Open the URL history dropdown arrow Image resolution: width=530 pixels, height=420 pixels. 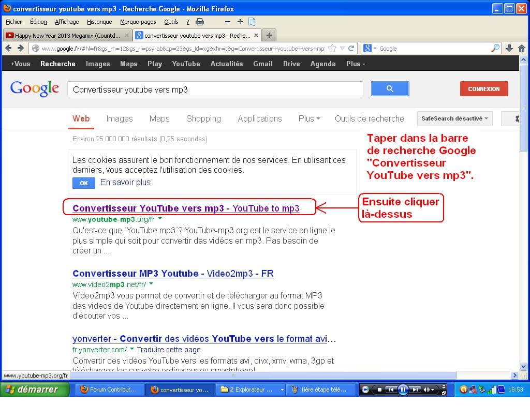(342, 48)
